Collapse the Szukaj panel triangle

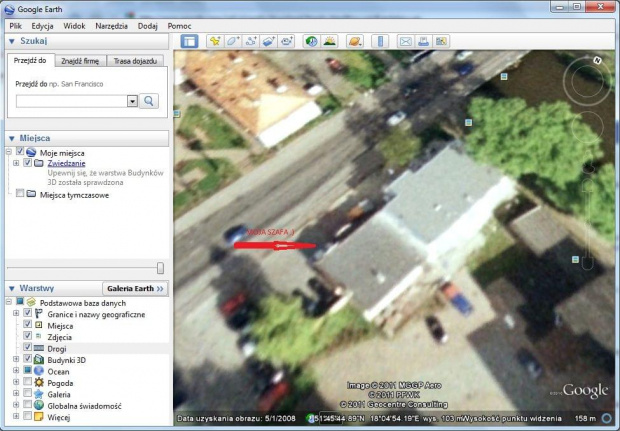click(11, 41)
